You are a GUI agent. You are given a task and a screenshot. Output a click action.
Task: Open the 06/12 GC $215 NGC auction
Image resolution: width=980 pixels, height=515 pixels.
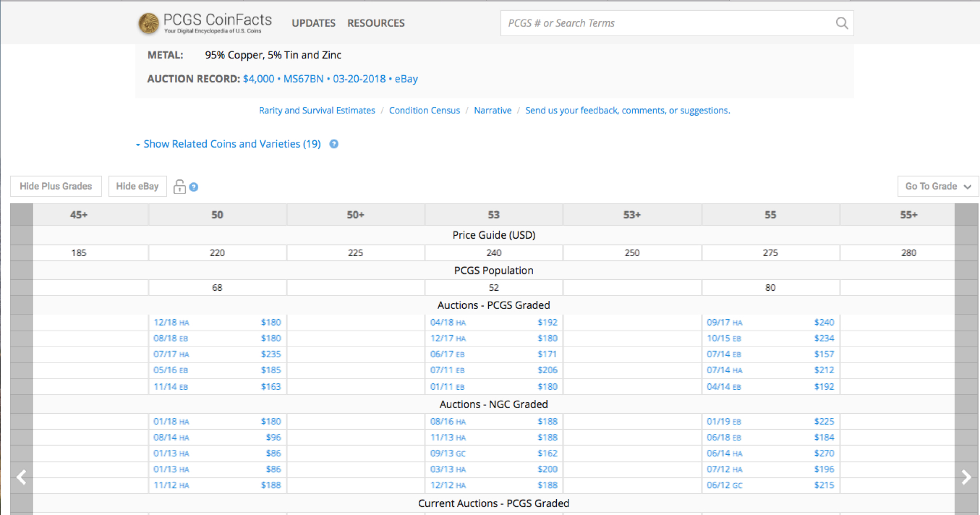point(770,485)
